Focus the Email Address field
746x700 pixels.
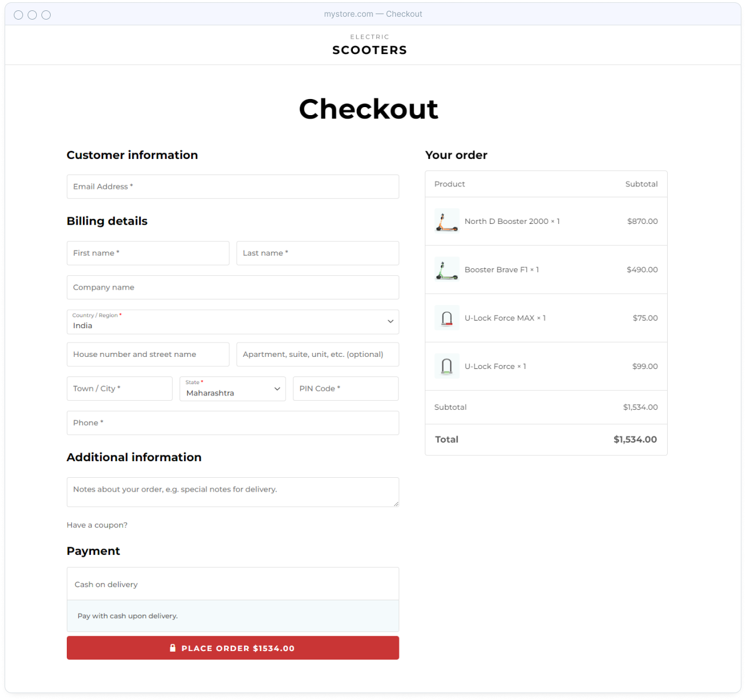point(233,187)
